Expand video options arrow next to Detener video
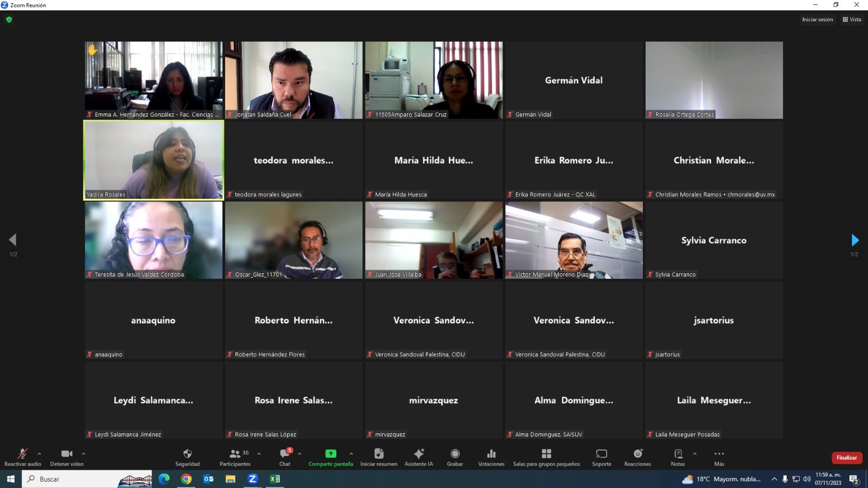Screen dimensions: 868x488 [x=84, y=453]
